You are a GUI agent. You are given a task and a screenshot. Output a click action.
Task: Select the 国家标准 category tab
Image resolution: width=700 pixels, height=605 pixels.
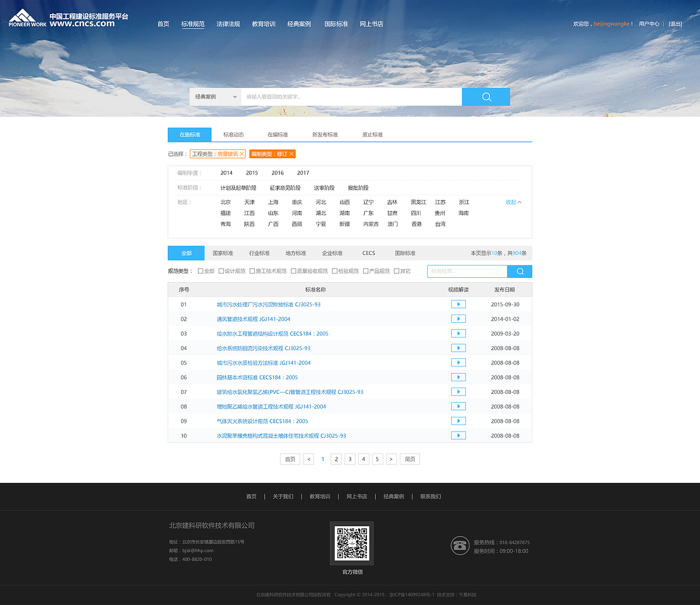pos(223,253)
